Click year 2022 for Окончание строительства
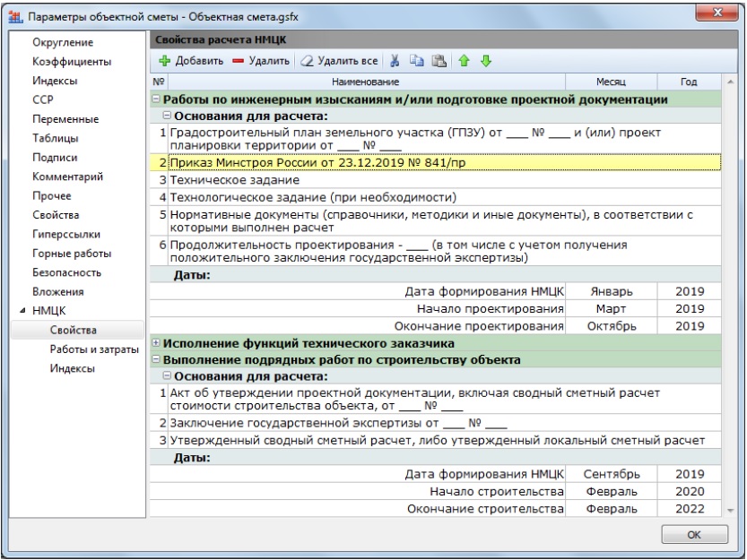The image size is (747, 560). (690, 509)
